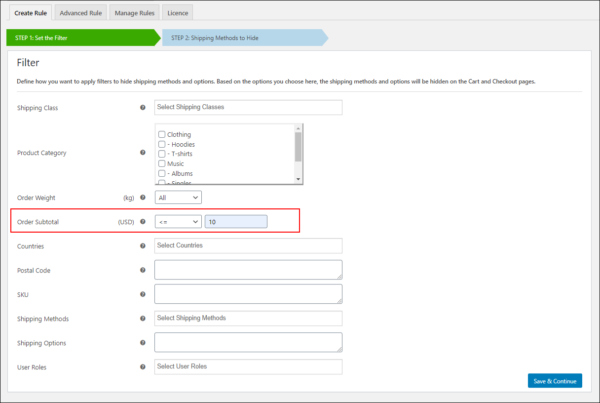Focus the Order Subtotal value field
The width and height of the screenshot is (600, 403).
236,222
